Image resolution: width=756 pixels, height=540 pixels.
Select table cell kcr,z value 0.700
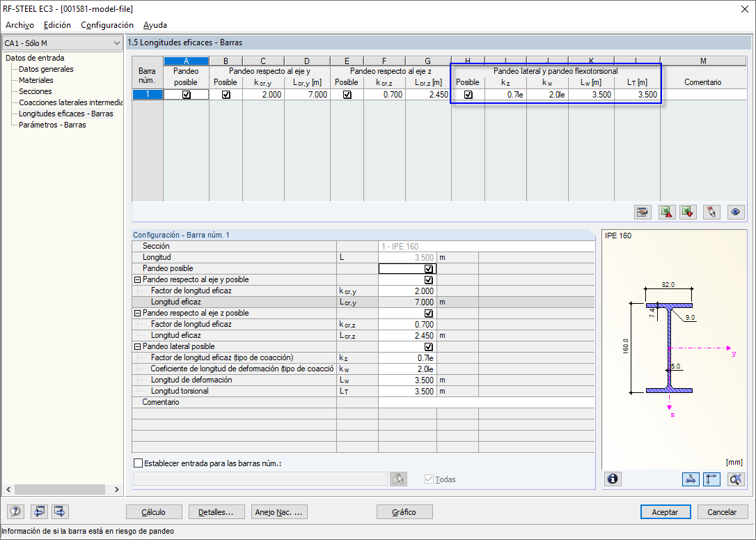(384, 95)
